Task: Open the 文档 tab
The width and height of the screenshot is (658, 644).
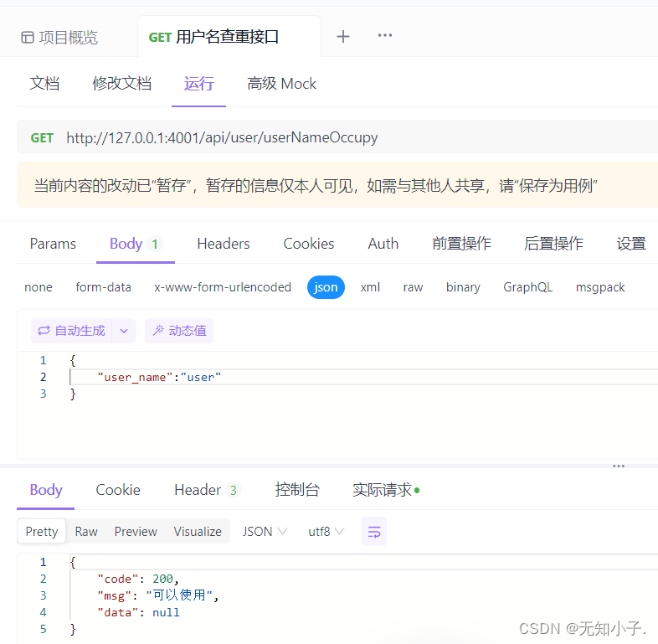Action: coord(44,84)
